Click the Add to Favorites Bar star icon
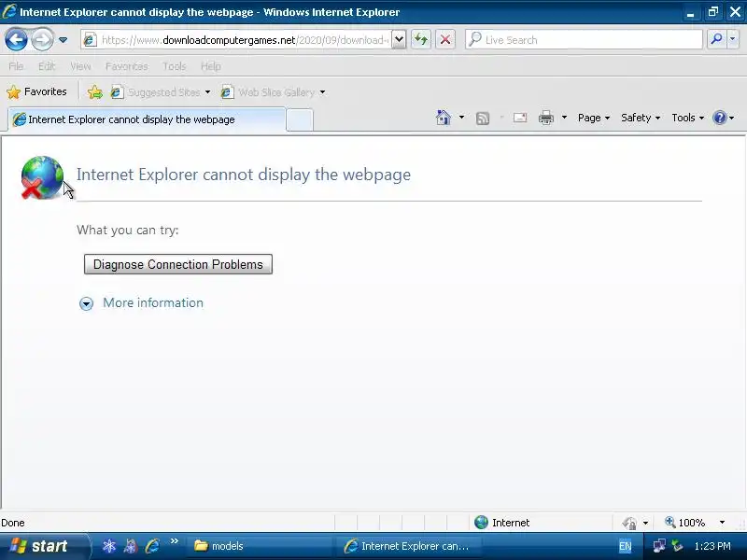 coord(95,91)
